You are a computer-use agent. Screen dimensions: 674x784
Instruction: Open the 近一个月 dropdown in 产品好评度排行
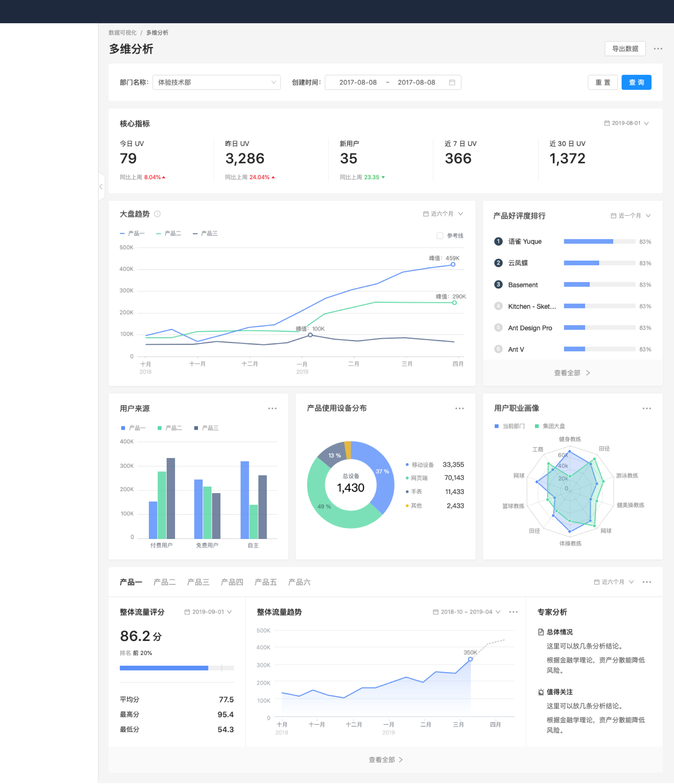coord(631,216)
